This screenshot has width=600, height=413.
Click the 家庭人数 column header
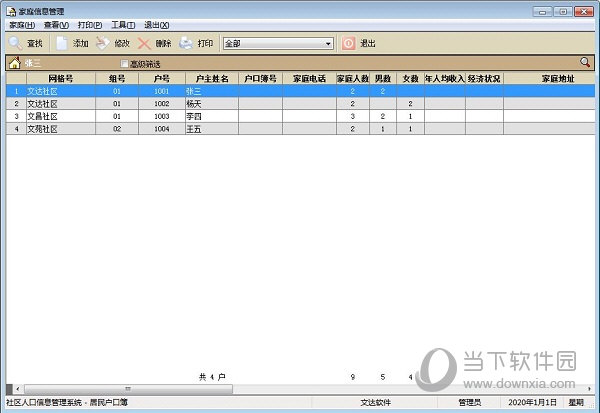pyautogui.click(x=353, y=78)
